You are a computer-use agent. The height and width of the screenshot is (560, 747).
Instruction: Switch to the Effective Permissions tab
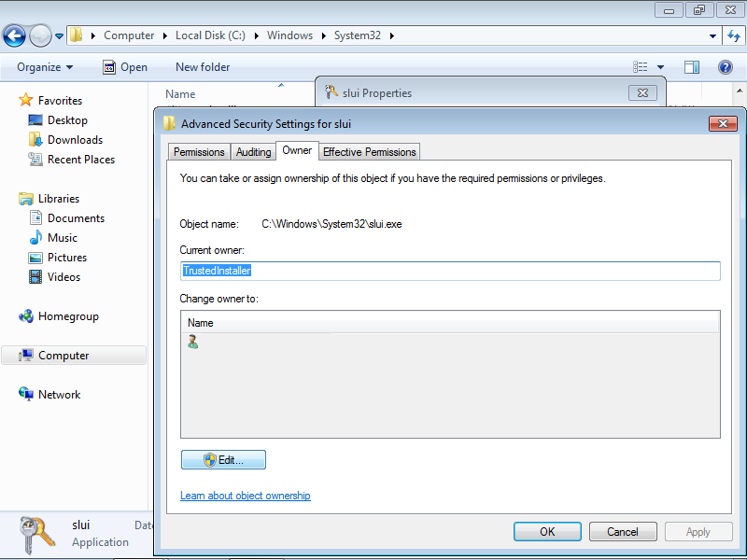tap(369, 152)
